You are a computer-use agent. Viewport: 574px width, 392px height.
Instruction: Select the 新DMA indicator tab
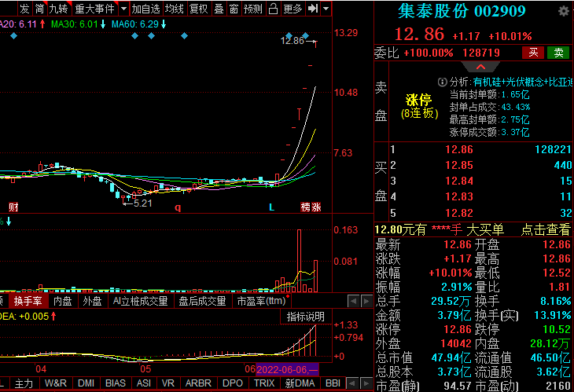point(300,383)
